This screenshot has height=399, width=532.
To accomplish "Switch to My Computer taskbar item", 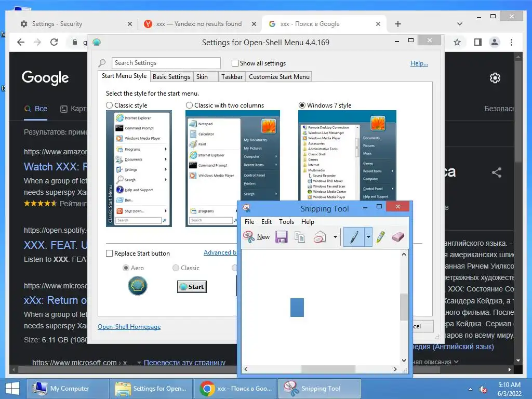I will [x=68, y=389].
